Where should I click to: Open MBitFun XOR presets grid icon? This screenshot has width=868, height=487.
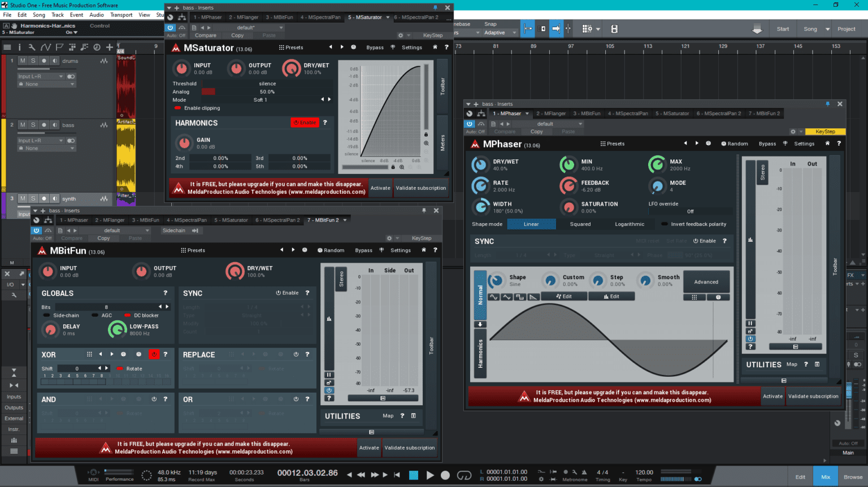[89, 354]
